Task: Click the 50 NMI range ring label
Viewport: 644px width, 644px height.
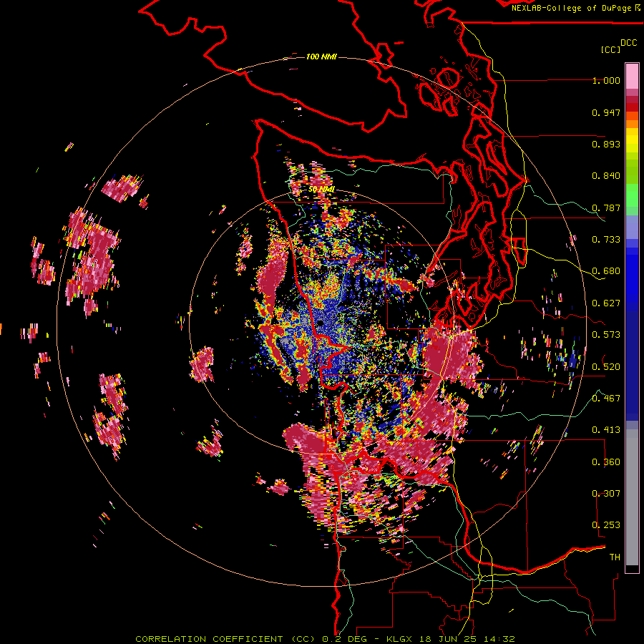Action: point(321,190)
